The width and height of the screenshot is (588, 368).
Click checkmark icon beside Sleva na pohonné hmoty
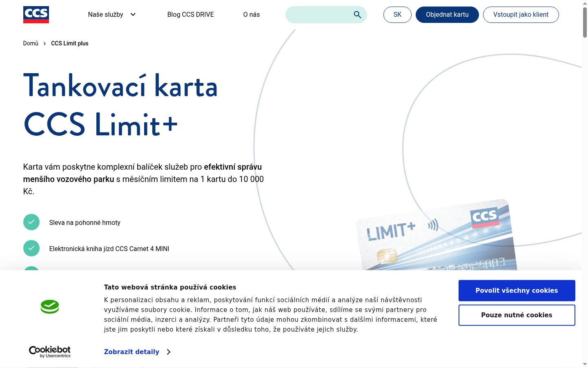pyautogui.click(x=31, y=222)
